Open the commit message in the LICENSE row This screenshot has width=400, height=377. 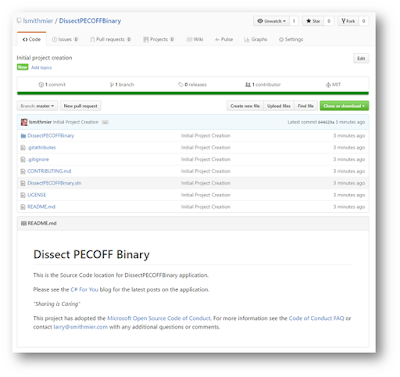click(x=206, y=195)
